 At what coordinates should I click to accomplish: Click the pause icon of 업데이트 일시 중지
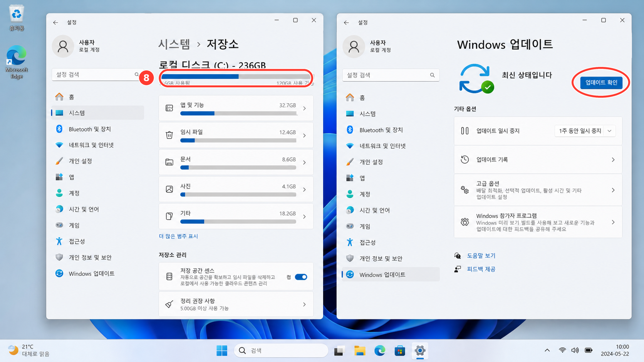tap(465, 131)
